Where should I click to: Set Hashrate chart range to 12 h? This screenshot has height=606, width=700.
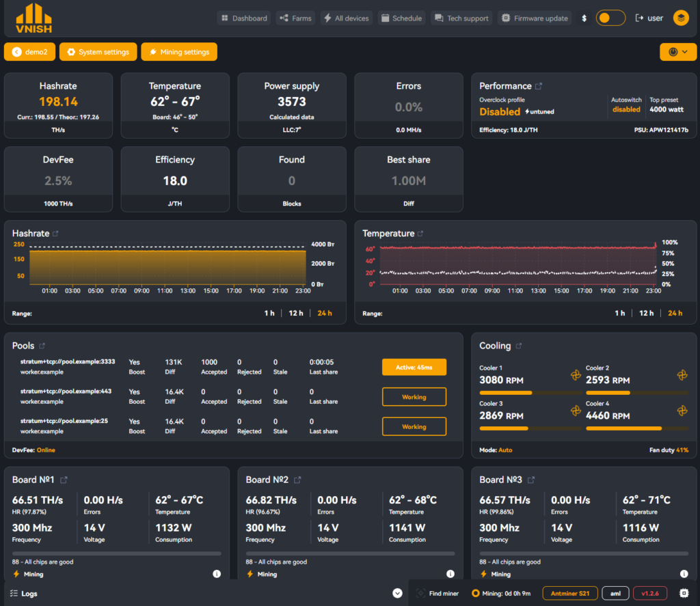(x=295, y=314)
